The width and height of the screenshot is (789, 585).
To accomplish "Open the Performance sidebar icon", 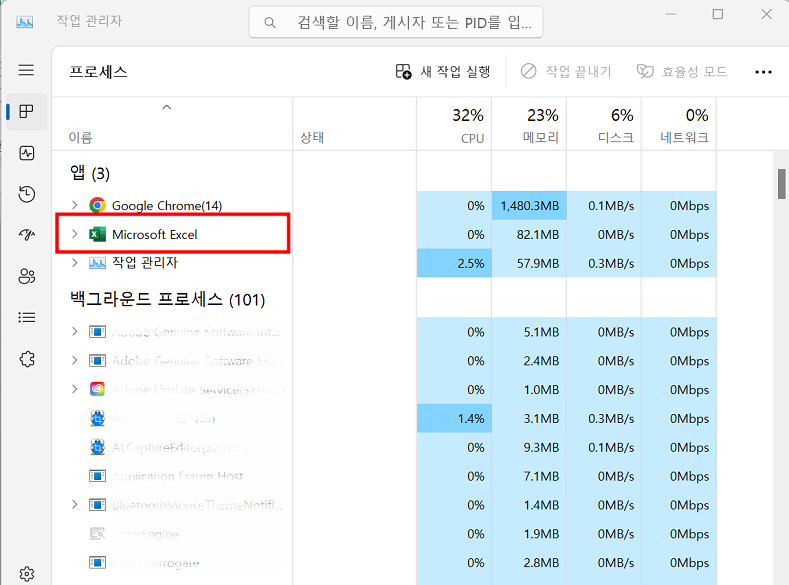I will point(26,153).
